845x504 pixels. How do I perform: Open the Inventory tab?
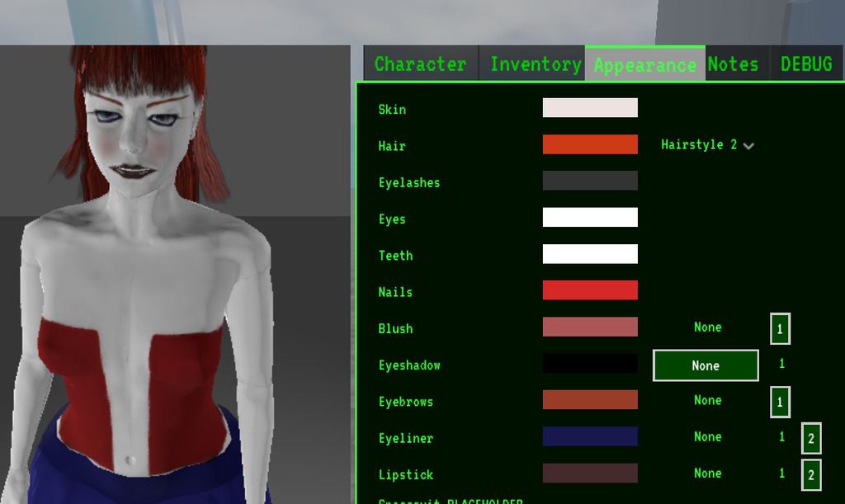point(535,64)
